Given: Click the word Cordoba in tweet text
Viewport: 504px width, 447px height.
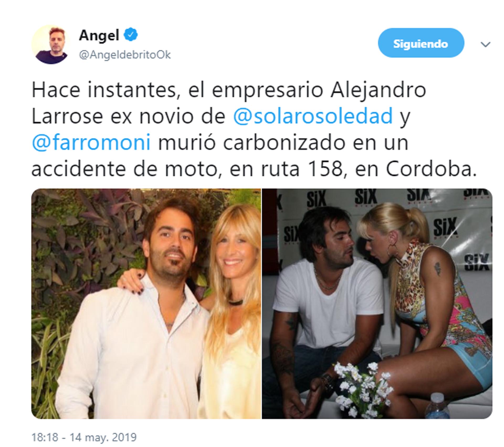Looking at the screenshot, I should tap(431, 169).
